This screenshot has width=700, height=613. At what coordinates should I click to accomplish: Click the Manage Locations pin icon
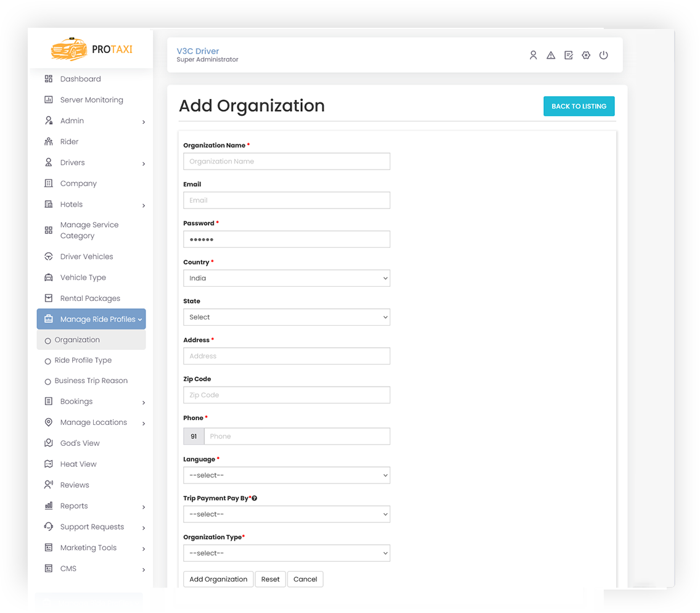pyautogui.click(x=49, y=422)
